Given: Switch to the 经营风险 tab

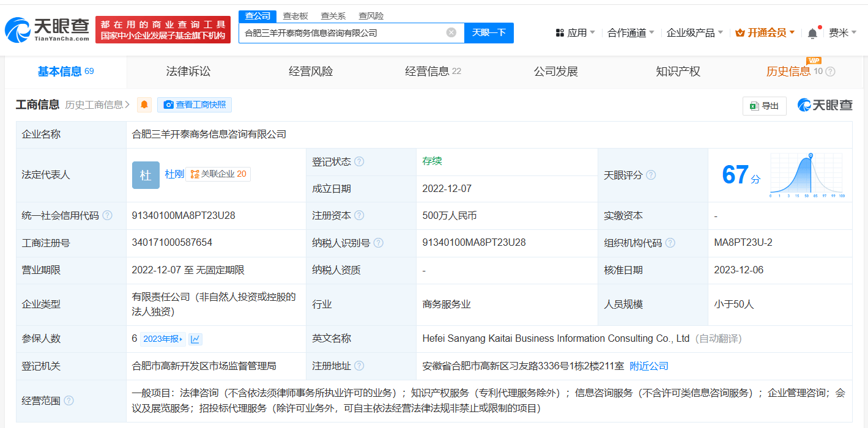Looking at the screenshot, I should point(311,72).
